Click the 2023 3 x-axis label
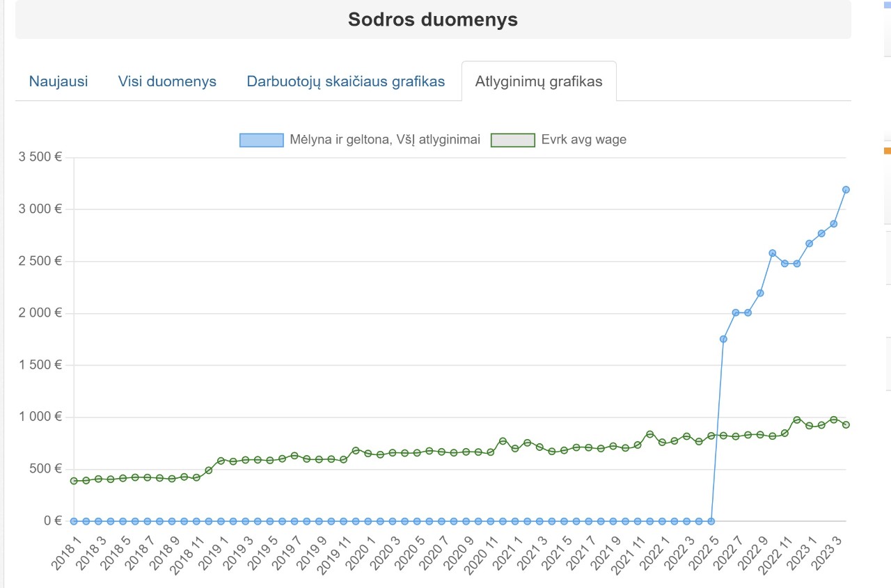This screenshot has width=891, height=588. pos(828,553)
